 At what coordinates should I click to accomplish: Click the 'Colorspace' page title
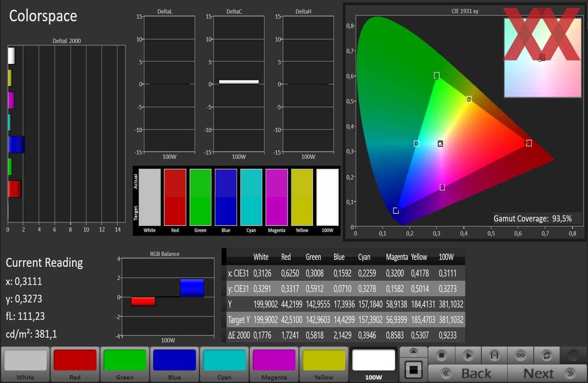(x=43, y=16)
